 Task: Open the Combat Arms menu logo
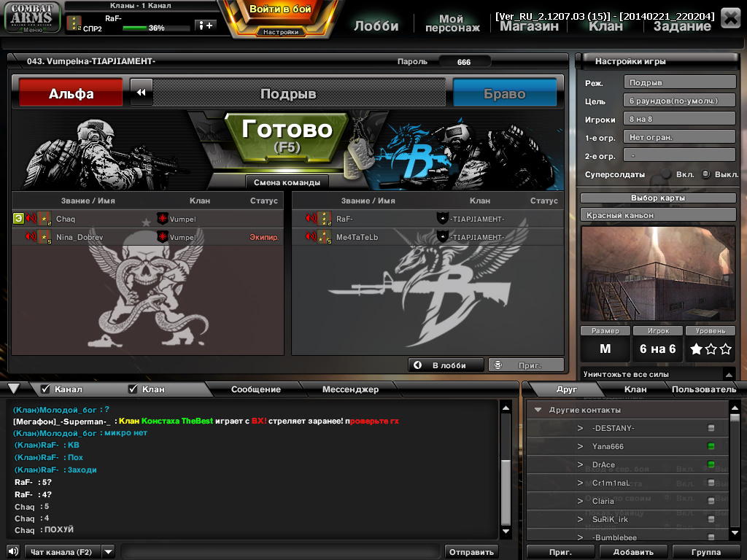pos(32,17)
